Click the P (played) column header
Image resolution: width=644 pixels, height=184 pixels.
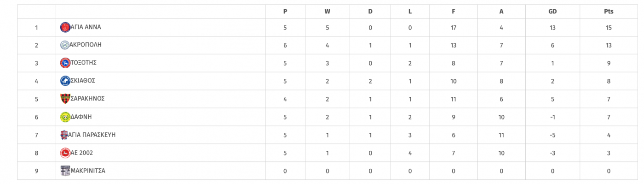coord(285,12)
